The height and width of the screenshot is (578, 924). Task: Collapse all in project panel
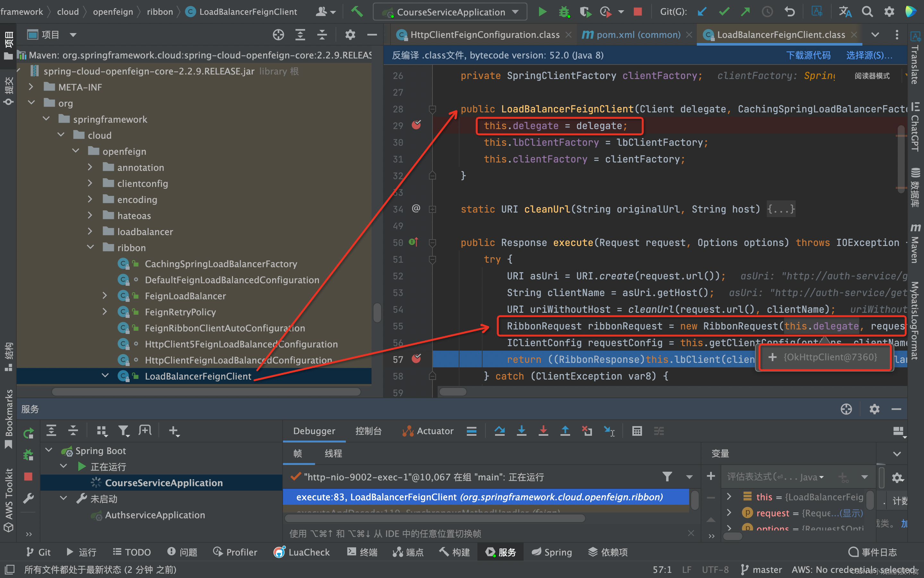coord(322,35)
